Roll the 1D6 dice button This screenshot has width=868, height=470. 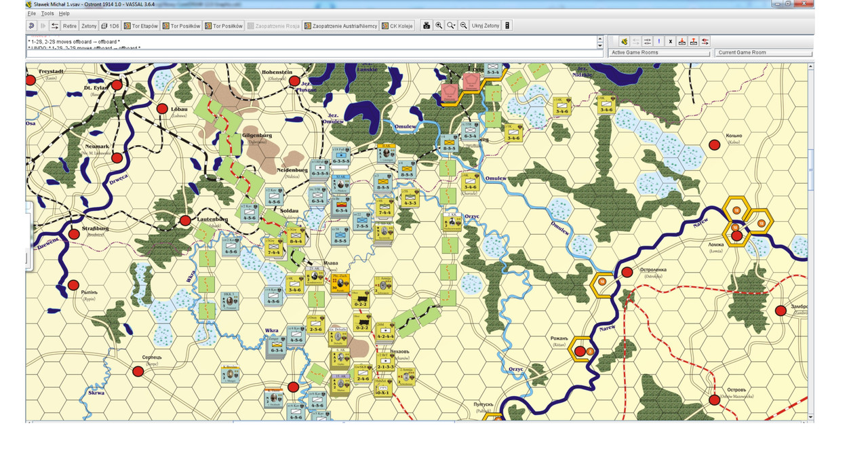tap(110, 26)
